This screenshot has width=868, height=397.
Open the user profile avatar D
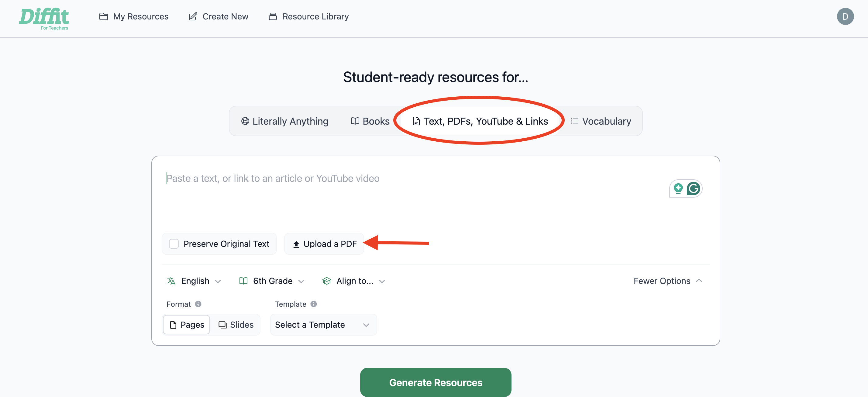(845, 16)
